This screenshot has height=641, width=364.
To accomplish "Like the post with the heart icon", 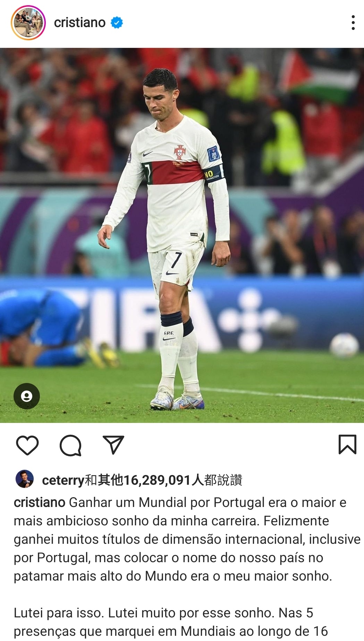I will [27, 445].
